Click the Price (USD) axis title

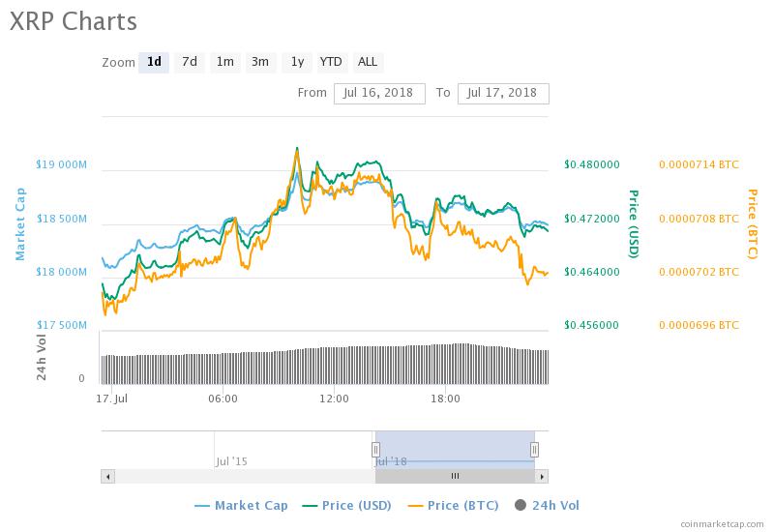pos(634,224)
